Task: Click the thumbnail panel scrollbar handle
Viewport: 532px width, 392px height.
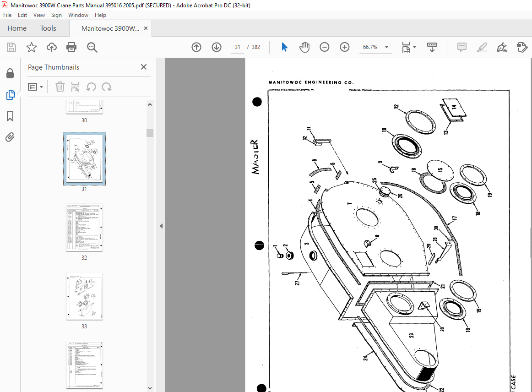Action: [x=150, y=133]
